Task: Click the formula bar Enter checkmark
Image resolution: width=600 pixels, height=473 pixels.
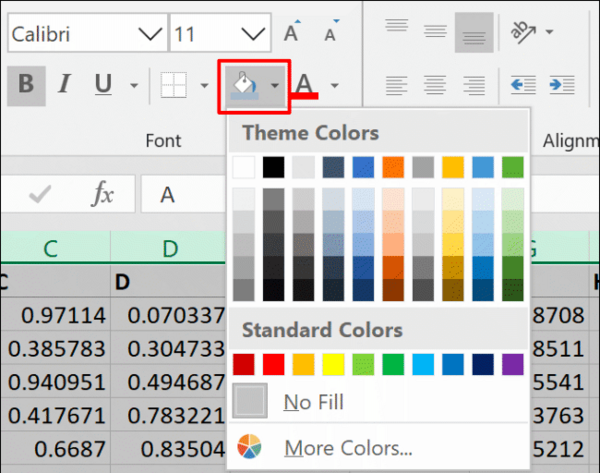Action: (40, 193)
